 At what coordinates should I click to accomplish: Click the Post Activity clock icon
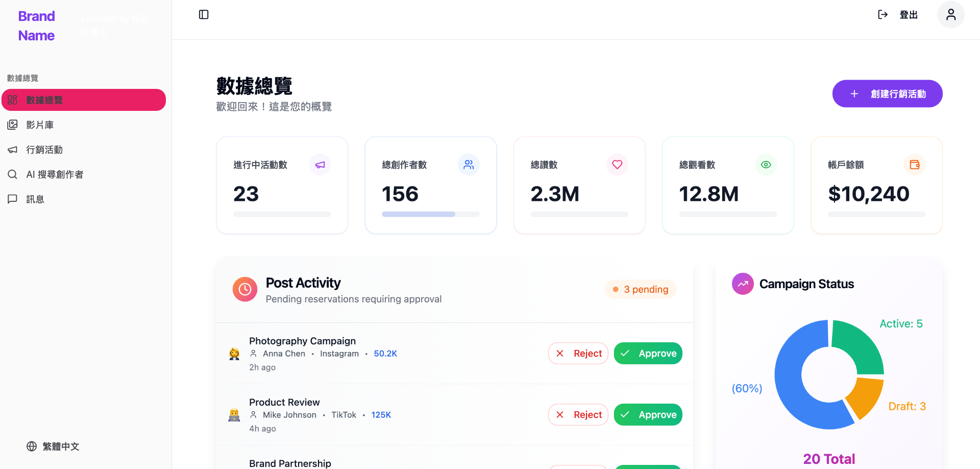245,289
